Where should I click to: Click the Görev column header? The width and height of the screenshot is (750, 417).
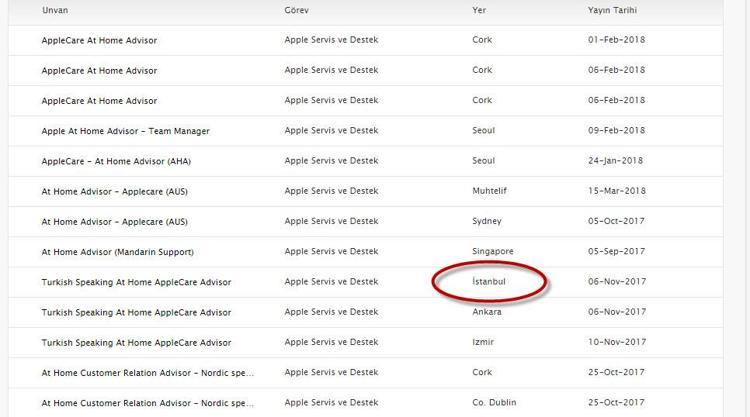[298, 10]
